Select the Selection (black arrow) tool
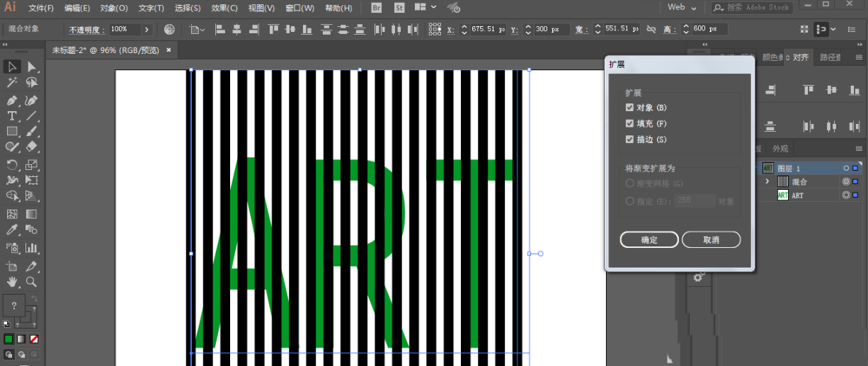Image resolution: width=868 pixels, height=366 pixels. click(x=12, y=67)
